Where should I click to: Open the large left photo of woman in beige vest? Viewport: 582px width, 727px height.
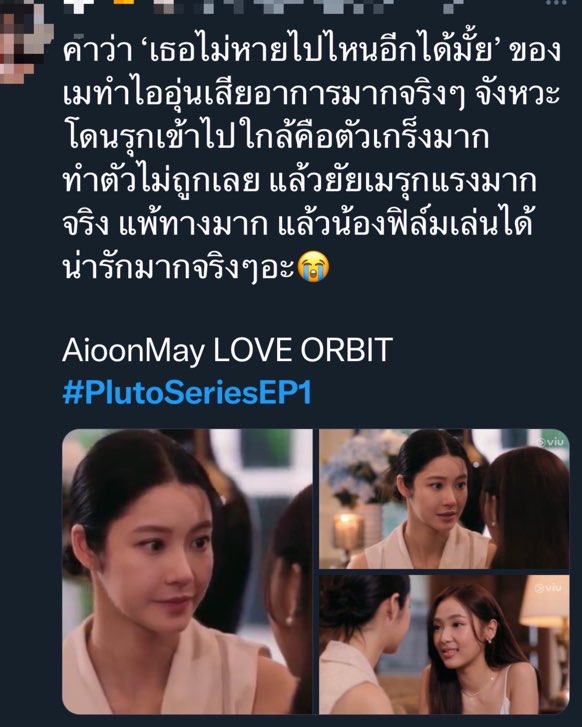click(187, 571)
